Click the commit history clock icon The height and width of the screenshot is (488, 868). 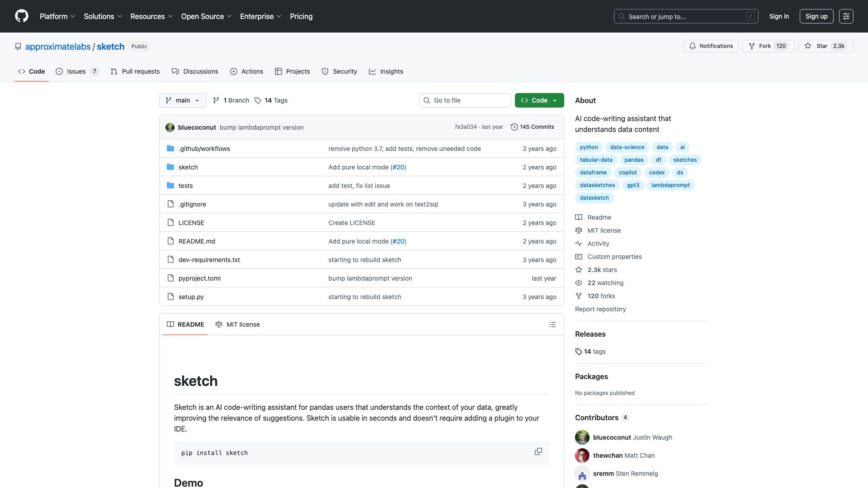coord(514,127)
